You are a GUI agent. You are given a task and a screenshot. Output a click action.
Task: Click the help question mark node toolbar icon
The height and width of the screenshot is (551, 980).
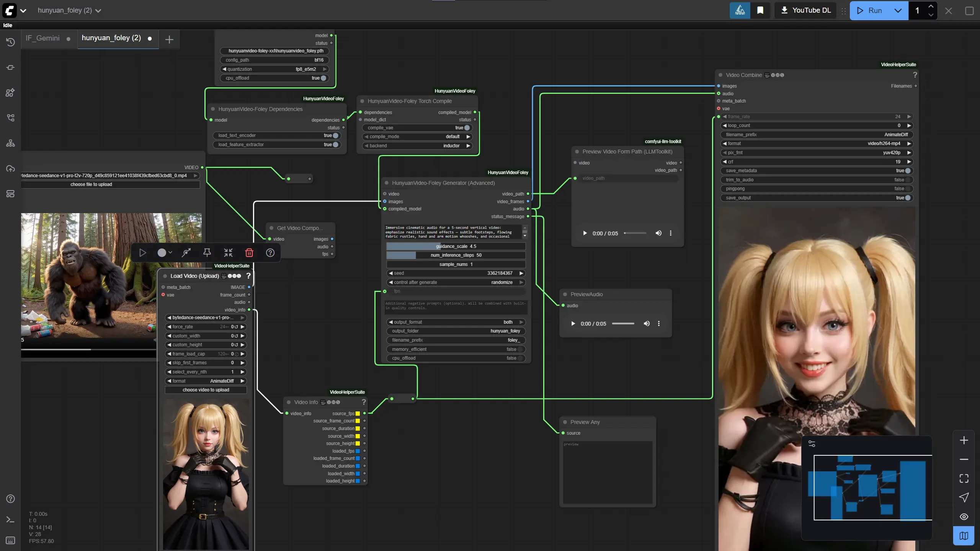pos(270,253)
